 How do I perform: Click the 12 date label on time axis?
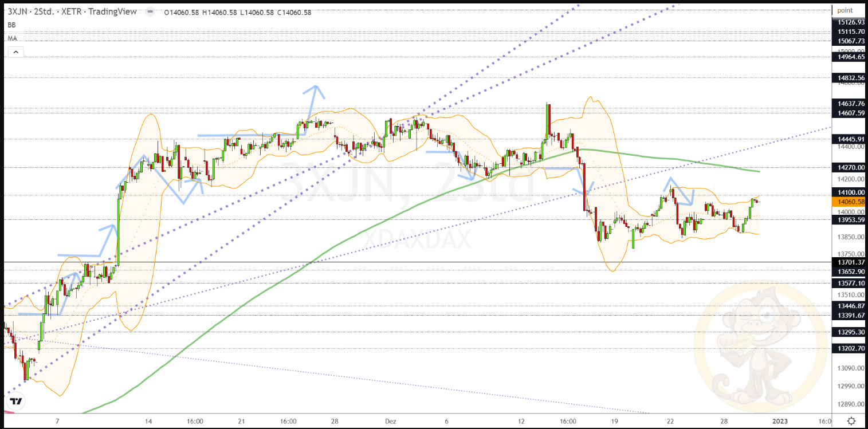tap(523, 421)
